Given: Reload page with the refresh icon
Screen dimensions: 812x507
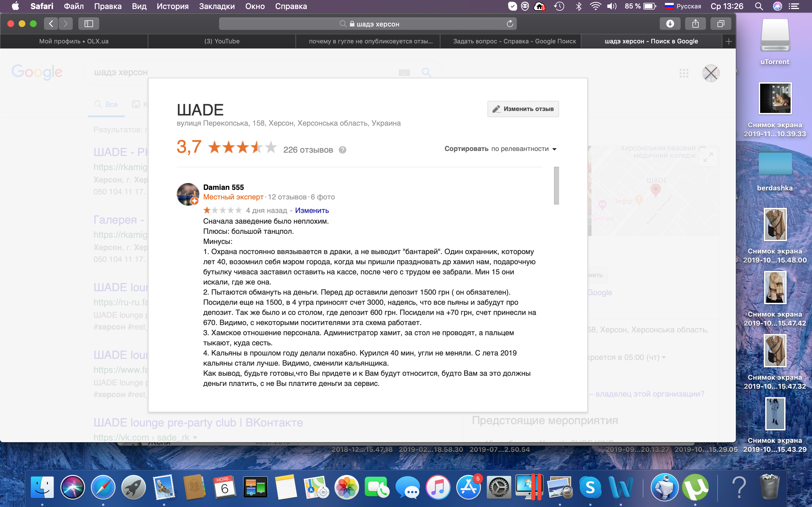Looking at the screenshot, I should pos(510,23).
